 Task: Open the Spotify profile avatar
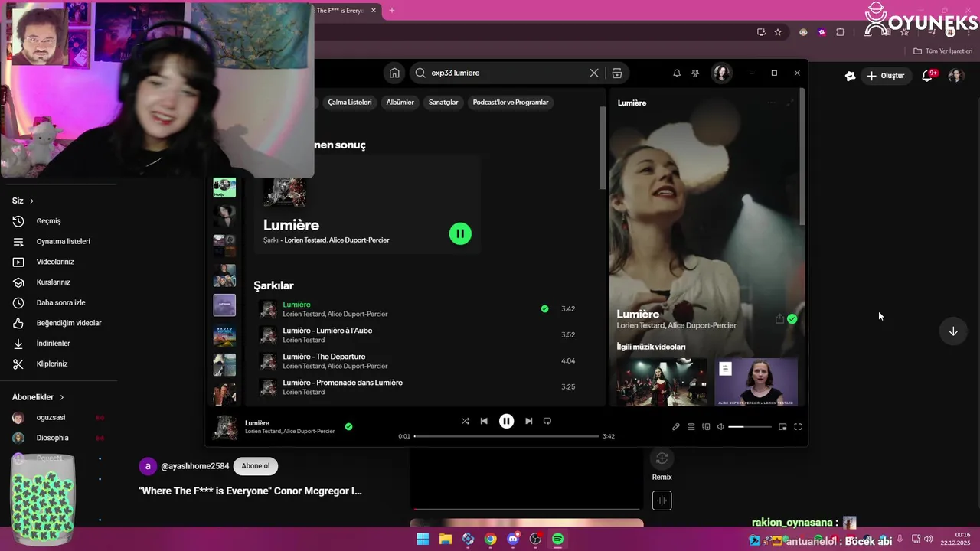click(x=721, y=73)
